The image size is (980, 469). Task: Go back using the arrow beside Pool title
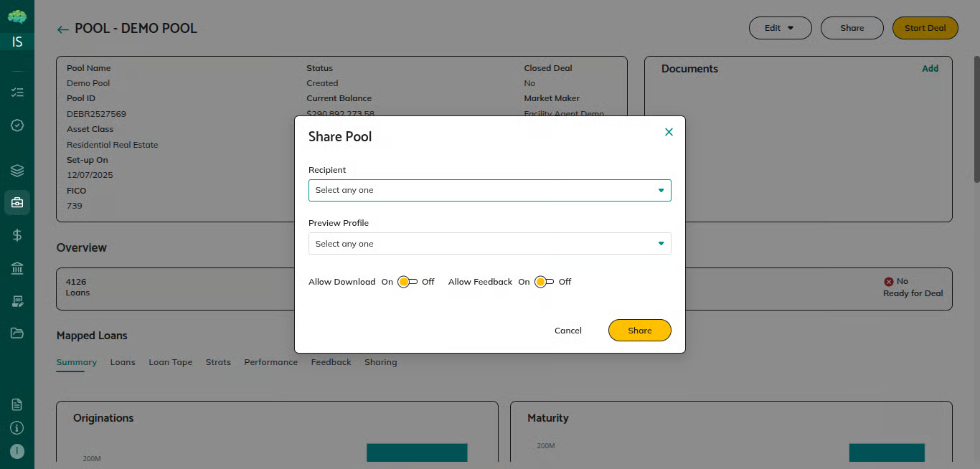coord(63,29)
